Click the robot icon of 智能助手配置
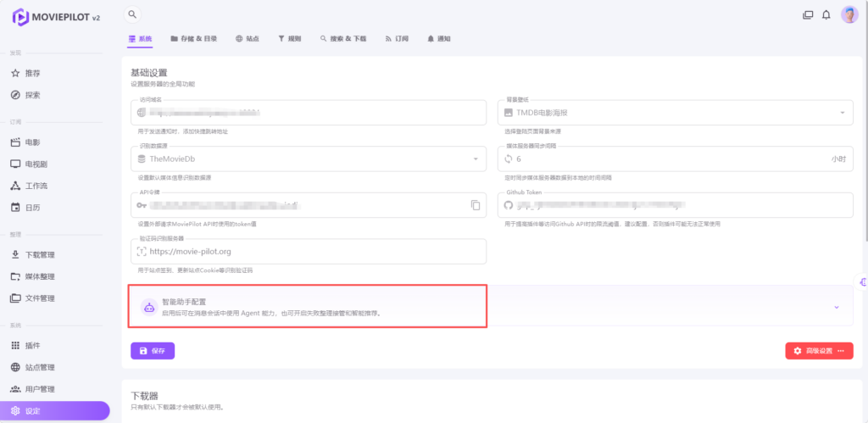 click(148, 307)
